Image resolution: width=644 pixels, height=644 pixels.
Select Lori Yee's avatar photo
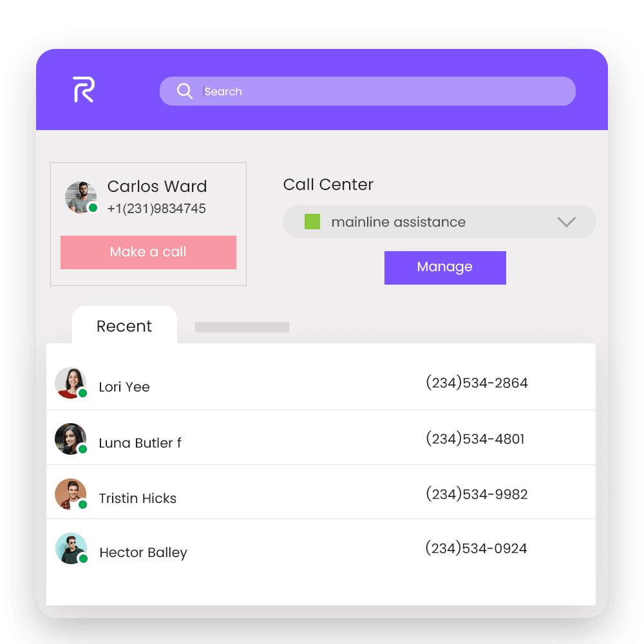coord(71,383)
